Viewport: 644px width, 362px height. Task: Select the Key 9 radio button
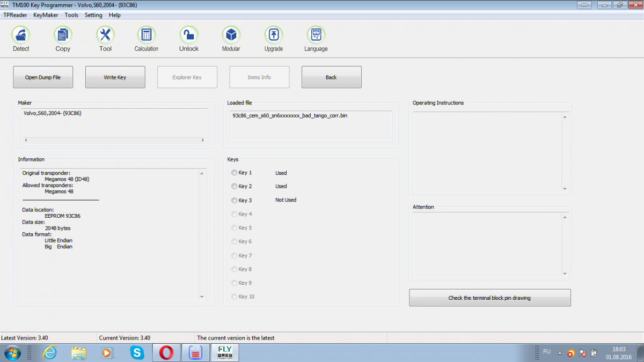(234, 283)
